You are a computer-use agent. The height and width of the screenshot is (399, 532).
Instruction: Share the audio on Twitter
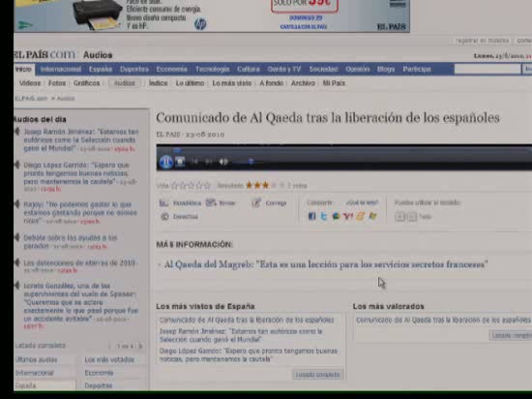click(324, 216)
